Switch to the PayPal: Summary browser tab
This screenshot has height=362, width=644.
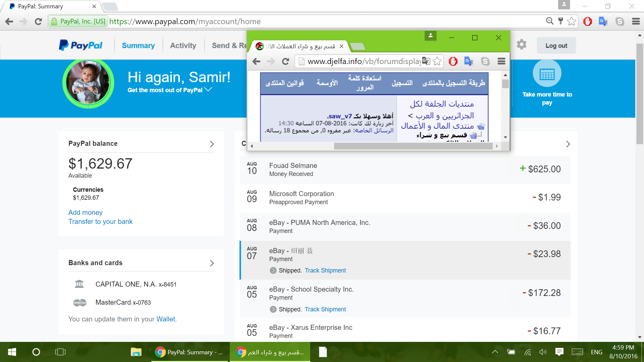tap(52, 6)
